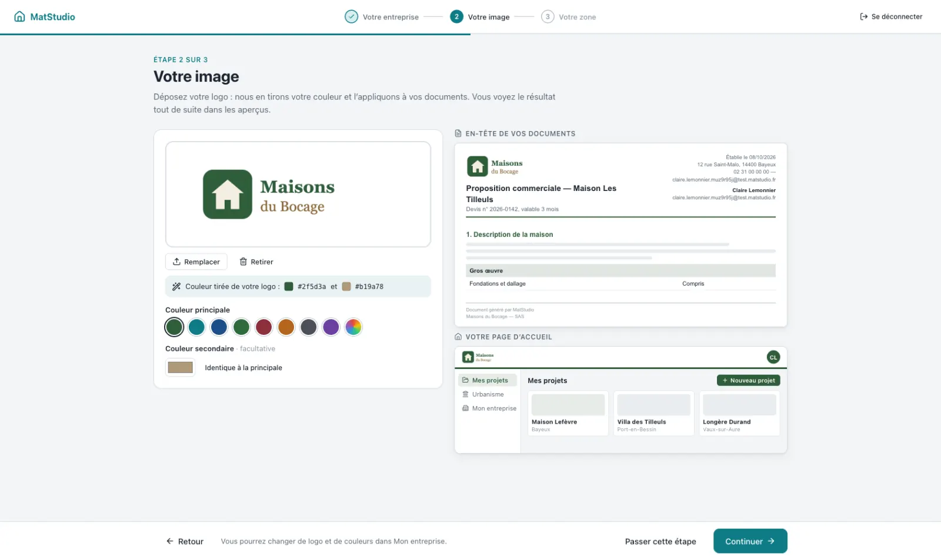Open Mes projets in preview sidebar
941x560 pixels.
click(x=488, y=380)
